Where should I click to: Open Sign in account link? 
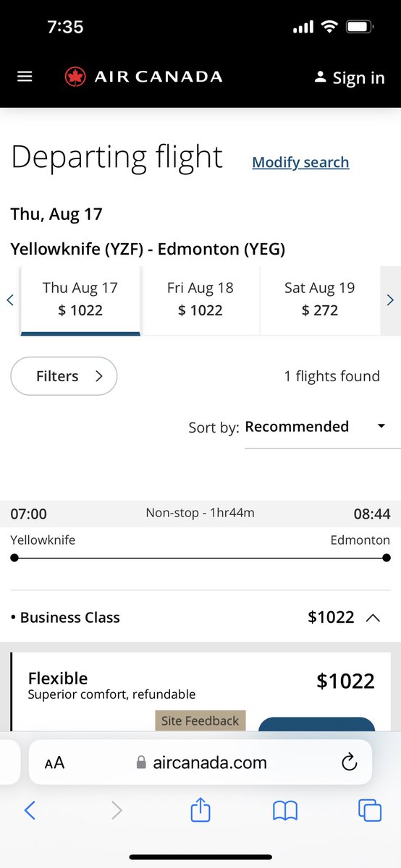click(349, 77)
